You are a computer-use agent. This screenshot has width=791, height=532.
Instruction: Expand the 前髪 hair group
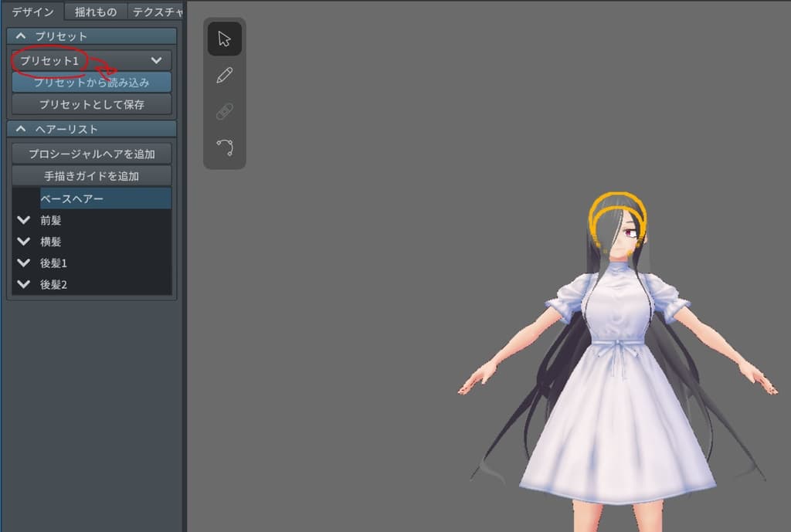click(x=24, y=220)
